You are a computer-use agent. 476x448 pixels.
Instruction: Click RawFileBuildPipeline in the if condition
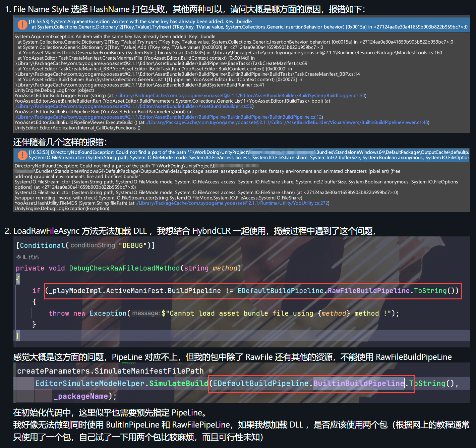369,291
